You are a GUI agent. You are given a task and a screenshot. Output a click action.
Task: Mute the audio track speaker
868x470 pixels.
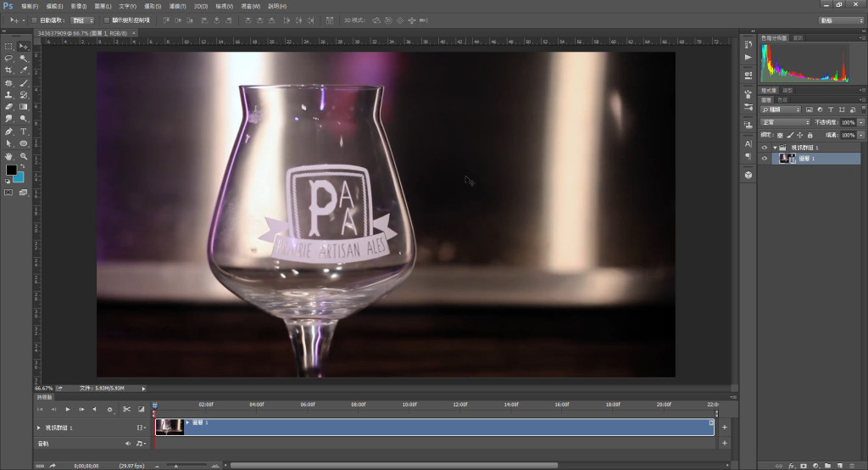tap(128, 444)
